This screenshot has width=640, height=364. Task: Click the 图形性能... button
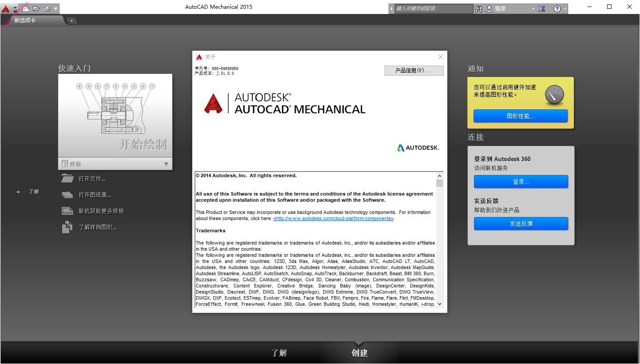(520, 116)
